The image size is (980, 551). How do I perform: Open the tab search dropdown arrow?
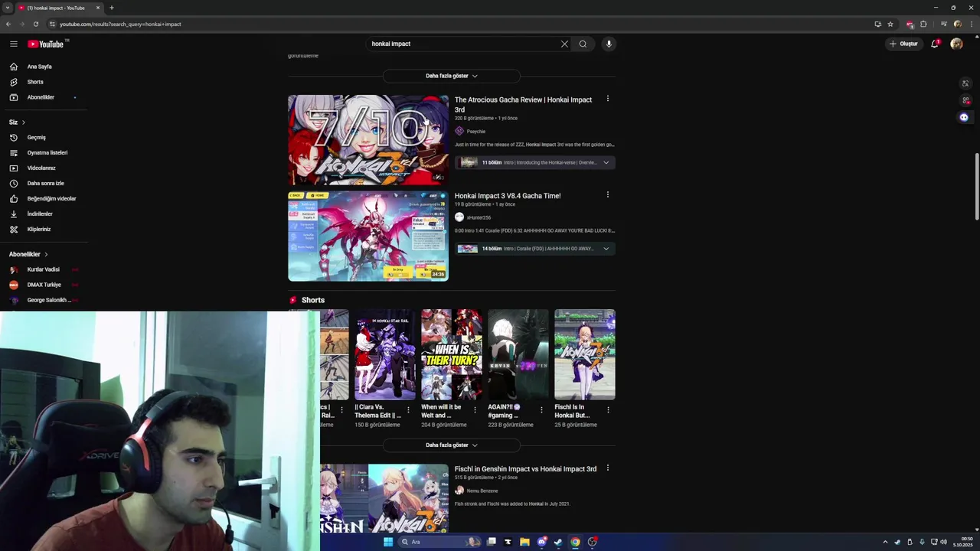coord(7,8)
